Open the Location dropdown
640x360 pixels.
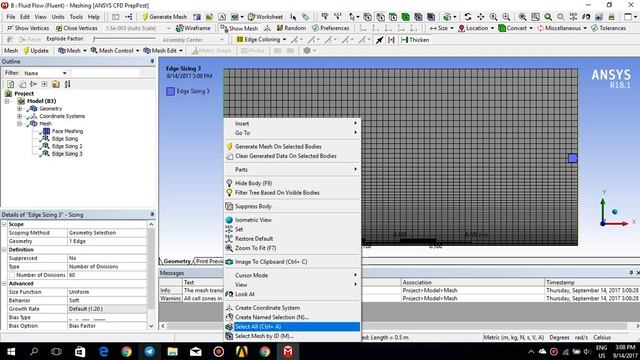[x=476, y=28]
